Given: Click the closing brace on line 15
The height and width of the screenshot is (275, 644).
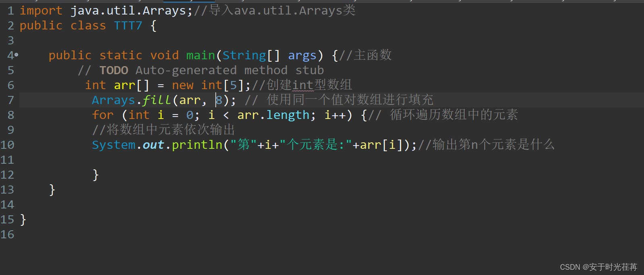Looking at the screenshot, I should [x=23, y=219].
